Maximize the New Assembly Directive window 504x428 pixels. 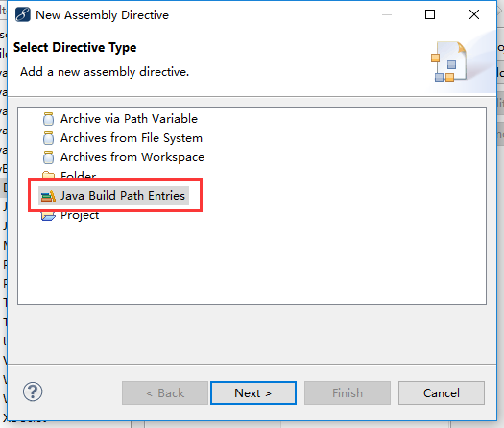tap(430, 14)
